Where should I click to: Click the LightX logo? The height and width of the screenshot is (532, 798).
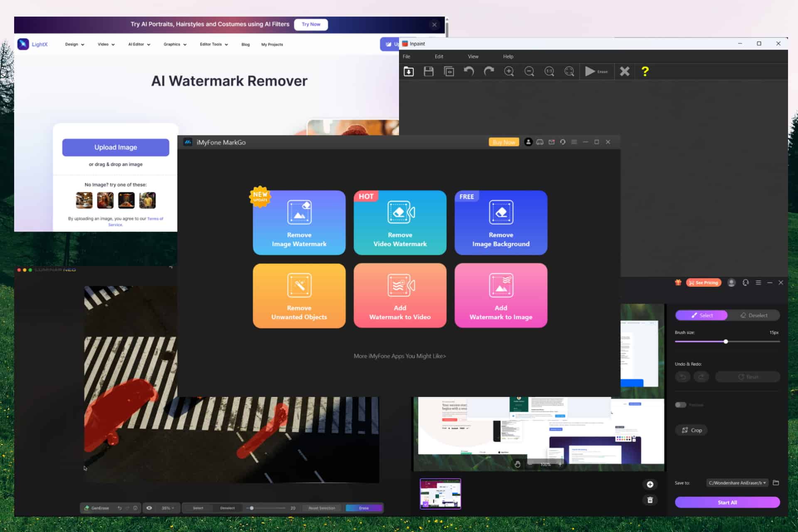point(33,44)
